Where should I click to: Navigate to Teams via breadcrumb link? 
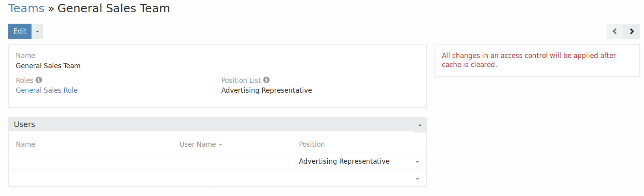click(26, 8)
